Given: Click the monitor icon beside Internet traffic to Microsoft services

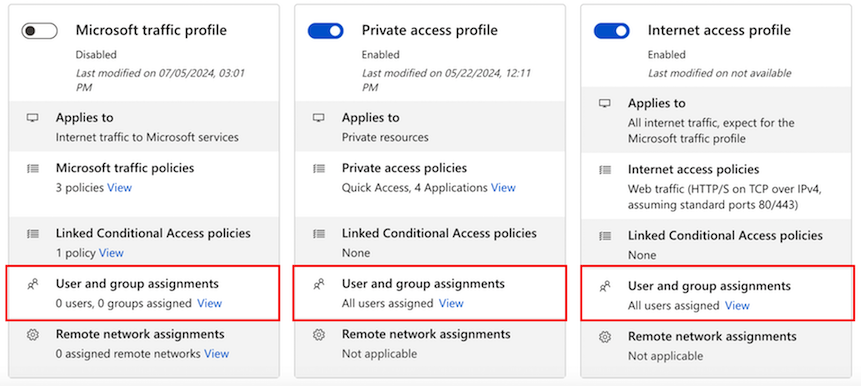Looking at the screenshot, I should click(x=32, y=118).
